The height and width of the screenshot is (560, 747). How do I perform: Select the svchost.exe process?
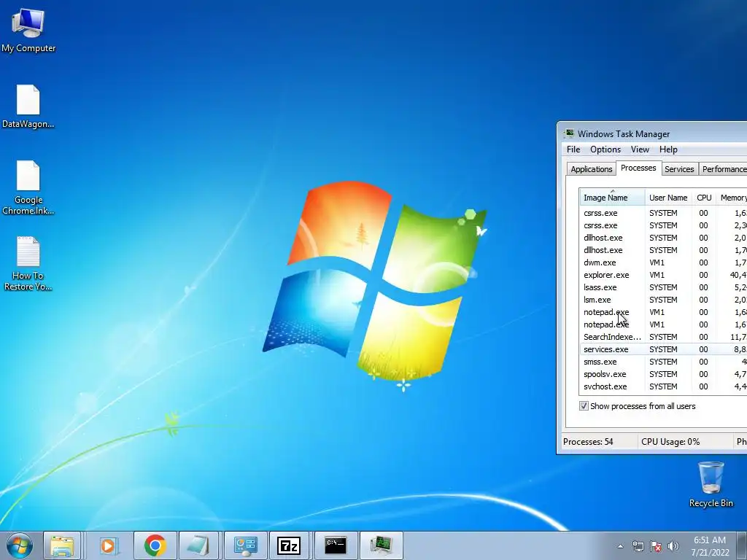pyautogui.click(x=663, y=386)
